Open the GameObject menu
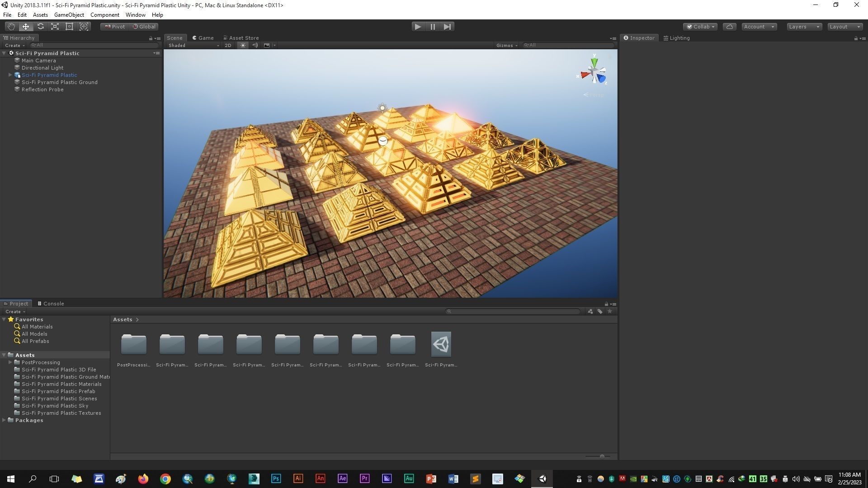 (x=69, y=15)
